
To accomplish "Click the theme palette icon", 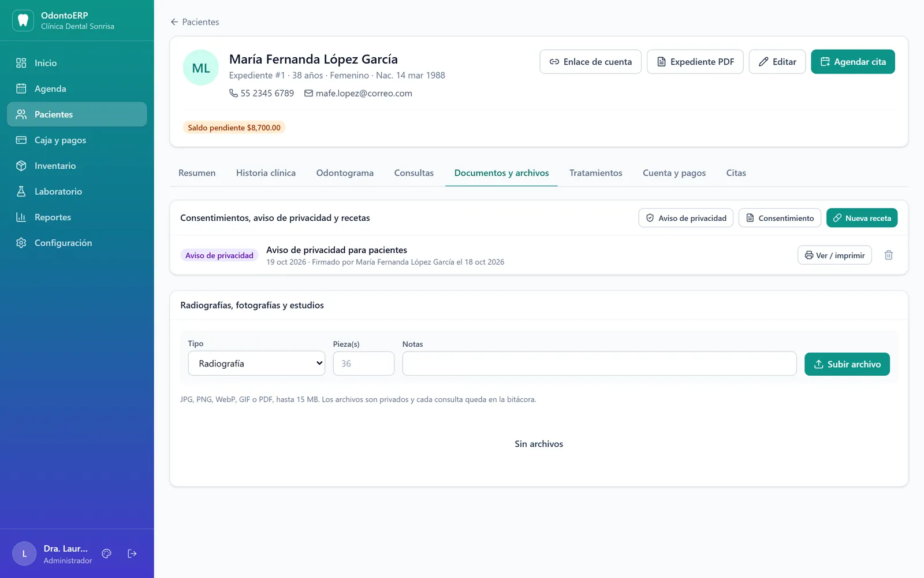I will pos(106,554).
